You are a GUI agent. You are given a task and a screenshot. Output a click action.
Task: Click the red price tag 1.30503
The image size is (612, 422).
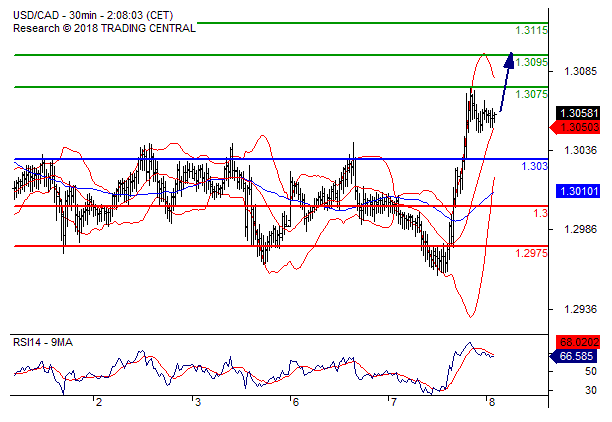coord(575,127)
